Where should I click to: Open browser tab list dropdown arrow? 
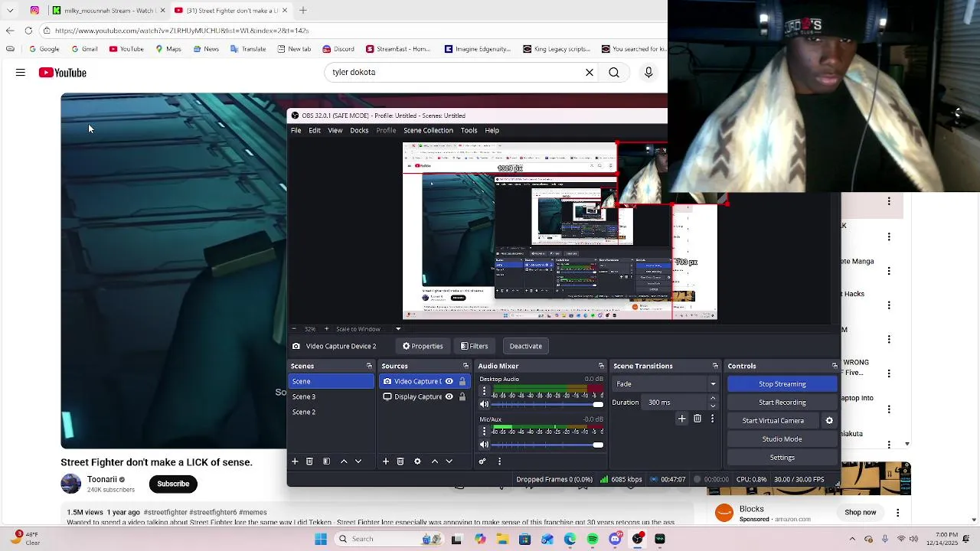(x=10, y=11)
